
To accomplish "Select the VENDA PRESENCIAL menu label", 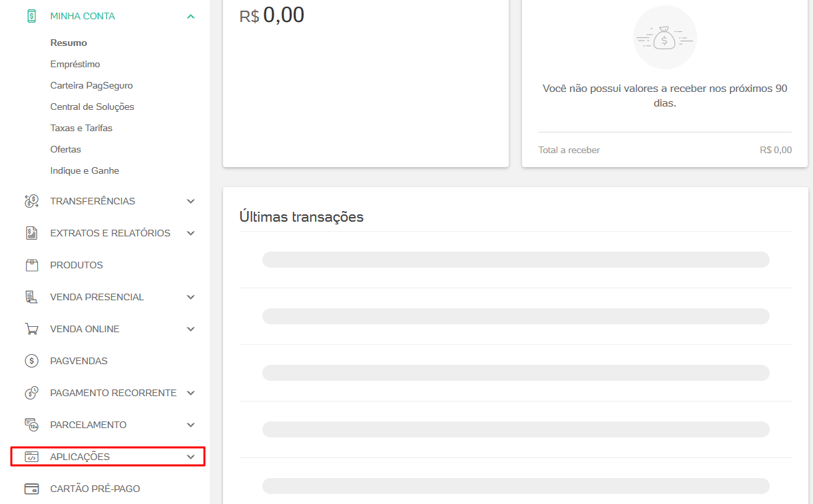I will pos(97,297).
